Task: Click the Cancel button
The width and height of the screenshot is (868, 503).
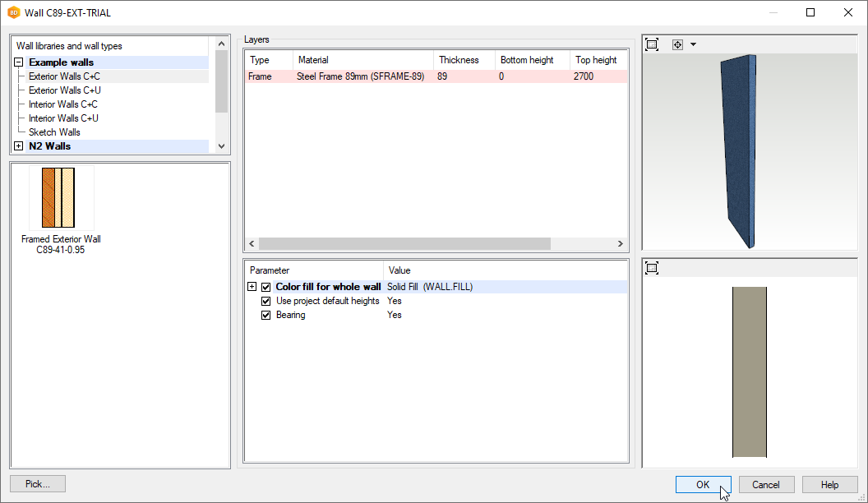Action: (x=766, y=484)
